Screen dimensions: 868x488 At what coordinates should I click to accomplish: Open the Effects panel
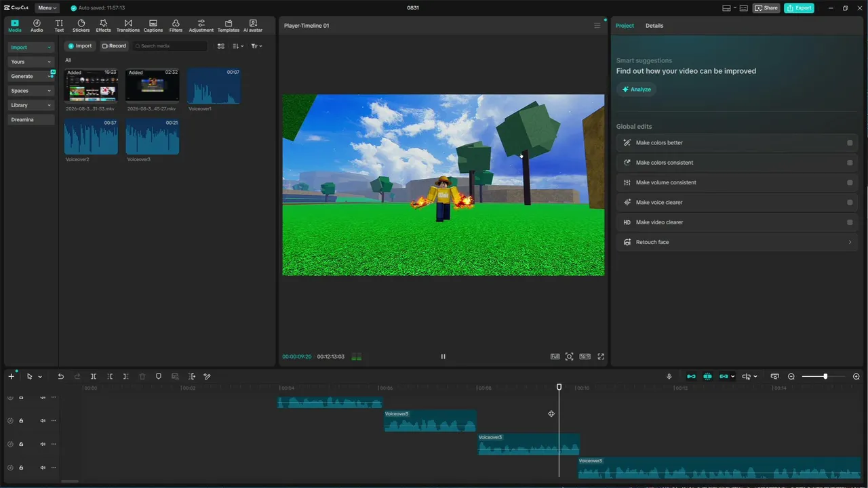(x=103, y=26)
